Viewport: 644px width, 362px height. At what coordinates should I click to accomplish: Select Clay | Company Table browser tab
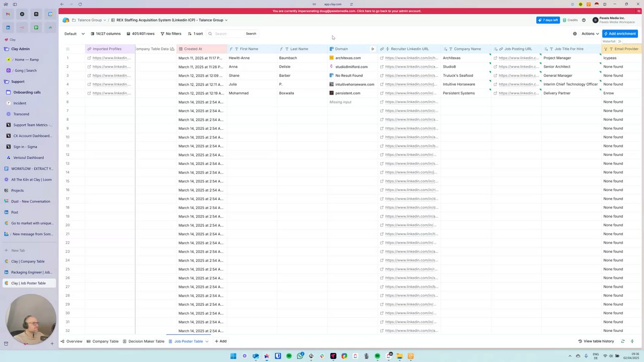[x=28, y=261]
